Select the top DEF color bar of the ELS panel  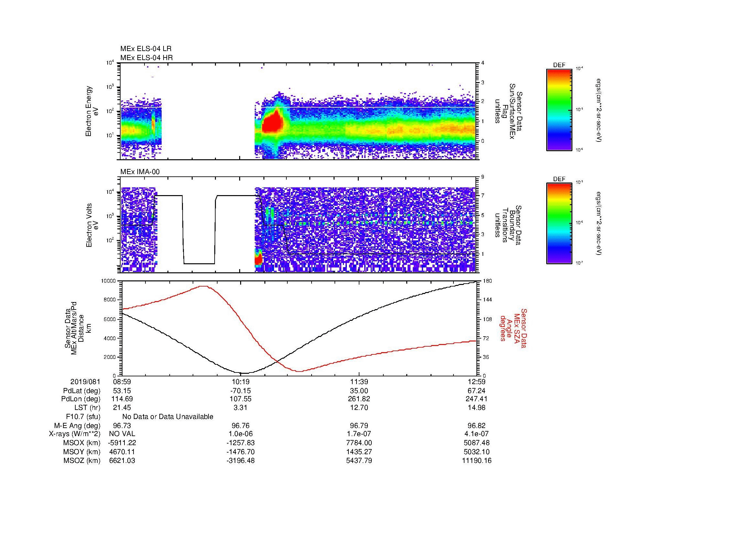(x=559, y=110)
